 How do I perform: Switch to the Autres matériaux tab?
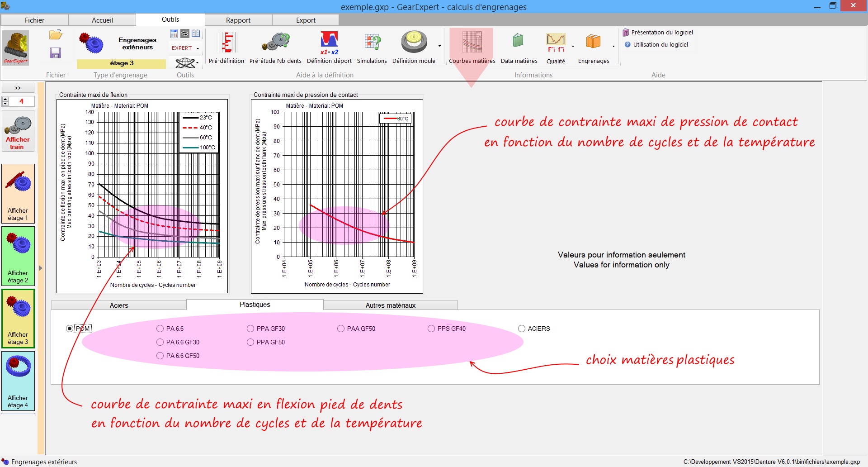point(391,305)
